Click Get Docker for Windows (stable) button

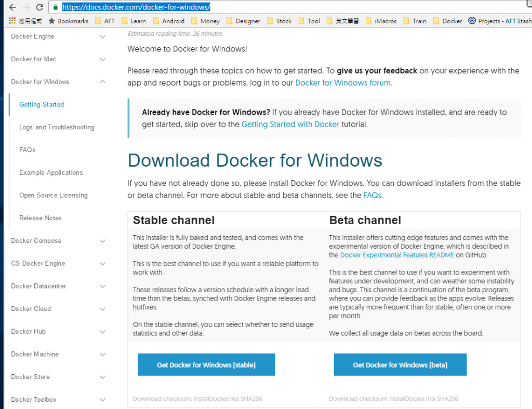(206, 364)
